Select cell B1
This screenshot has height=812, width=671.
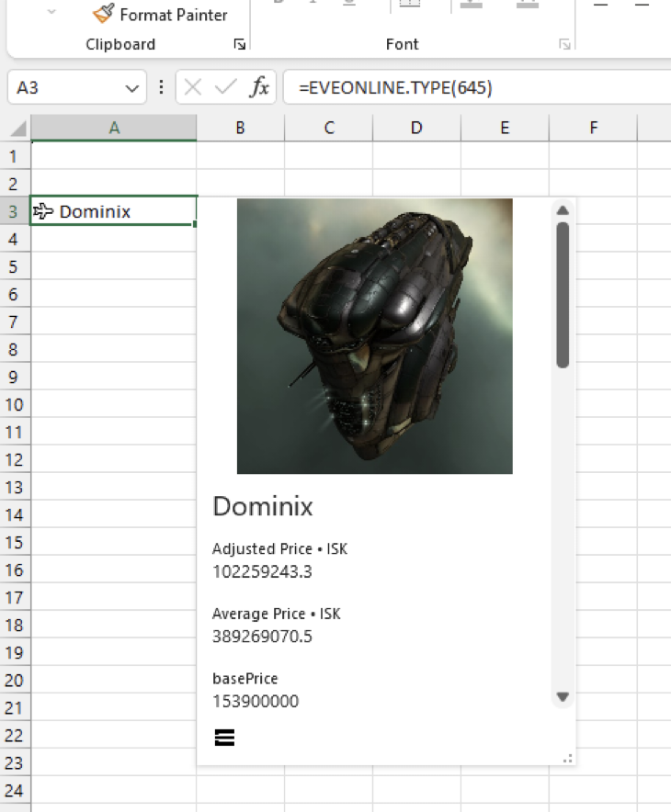coord(241,156)
